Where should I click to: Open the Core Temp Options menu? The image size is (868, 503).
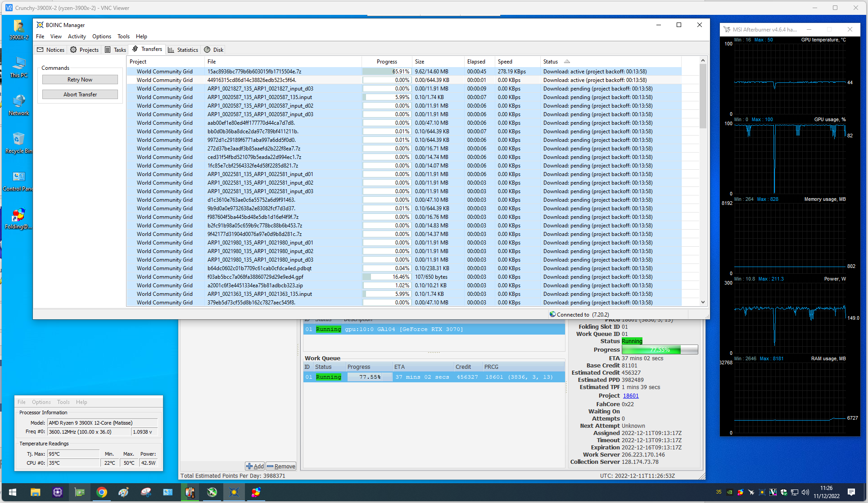click(x=41, y=402)
